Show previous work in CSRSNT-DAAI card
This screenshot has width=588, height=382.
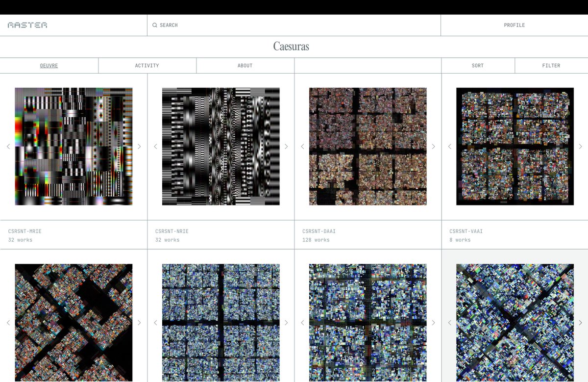pos(302,146)
